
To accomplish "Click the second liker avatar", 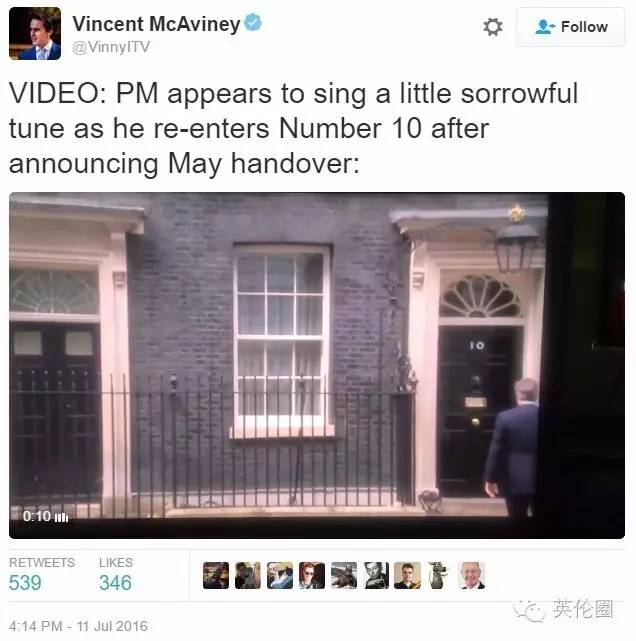I will coord(248,576).
